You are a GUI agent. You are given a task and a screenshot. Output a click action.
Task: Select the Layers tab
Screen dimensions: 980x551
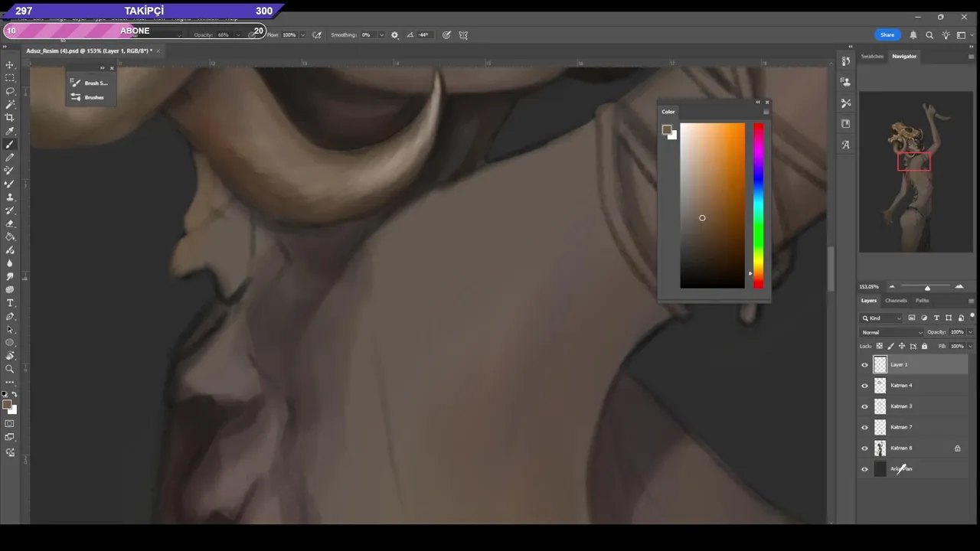click(x=868, y=301)
